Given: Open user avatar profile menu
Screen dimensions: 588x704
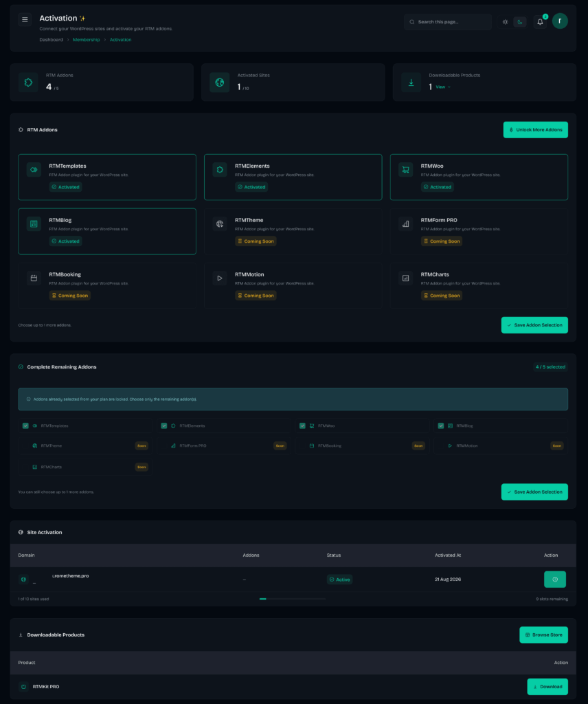Looking at the screenshot, I should point(560,21).
